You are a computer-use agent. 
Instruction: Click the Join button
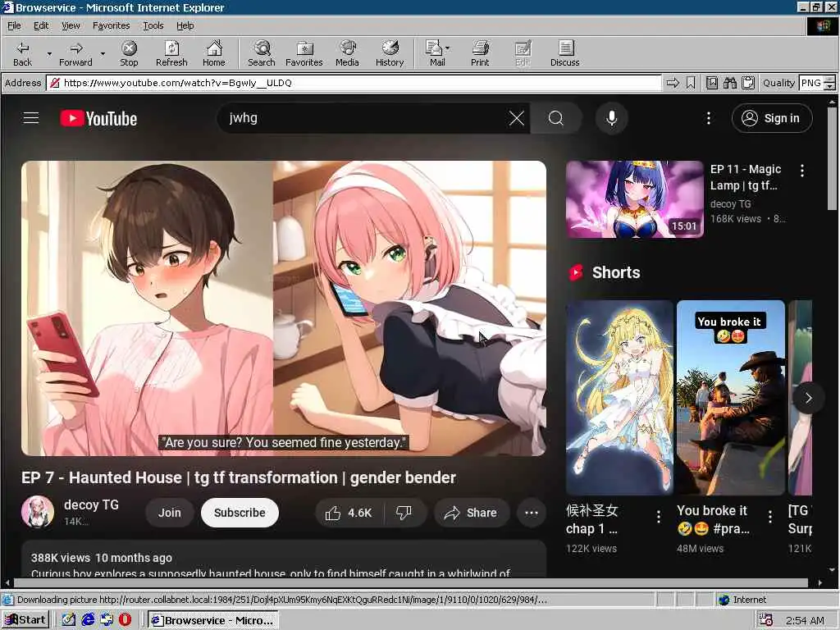click(169, 513)
